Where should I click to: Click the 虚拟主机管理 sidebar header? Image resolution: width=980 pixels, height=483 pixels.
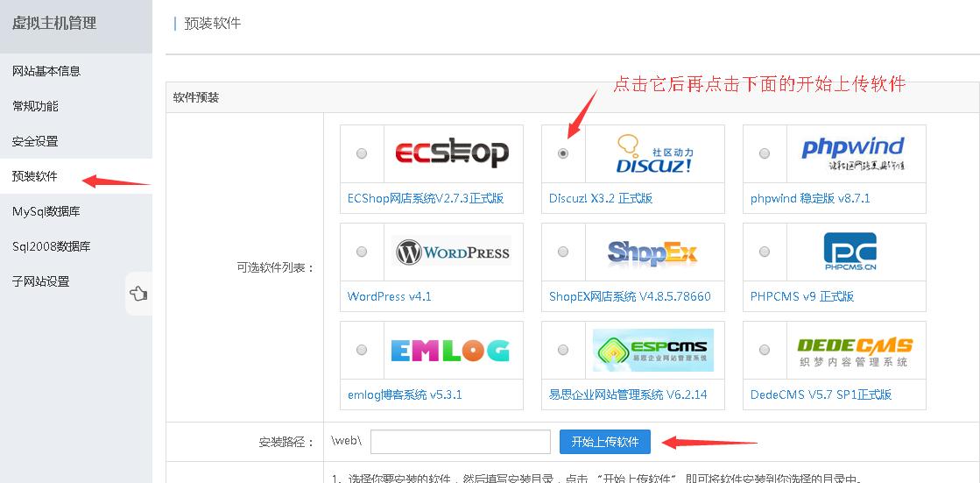(x=54, y=24)
